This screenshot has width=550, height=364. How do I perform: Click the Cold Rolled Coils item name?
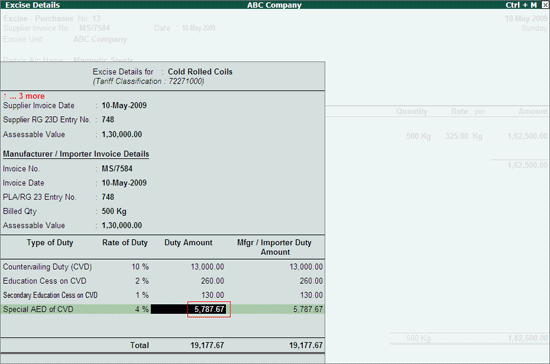point(200,72)
